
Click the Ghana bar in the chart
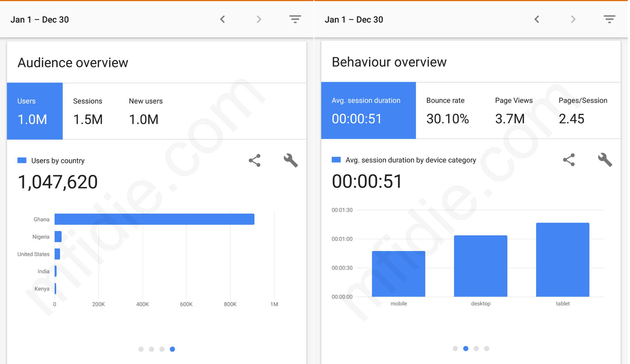pos(154,219)
